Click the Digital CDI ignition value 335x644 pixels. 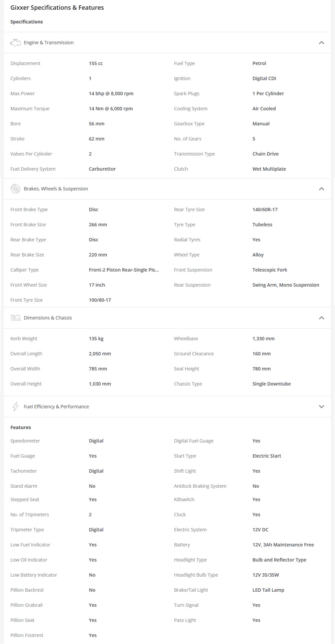(x=264, y=78)
